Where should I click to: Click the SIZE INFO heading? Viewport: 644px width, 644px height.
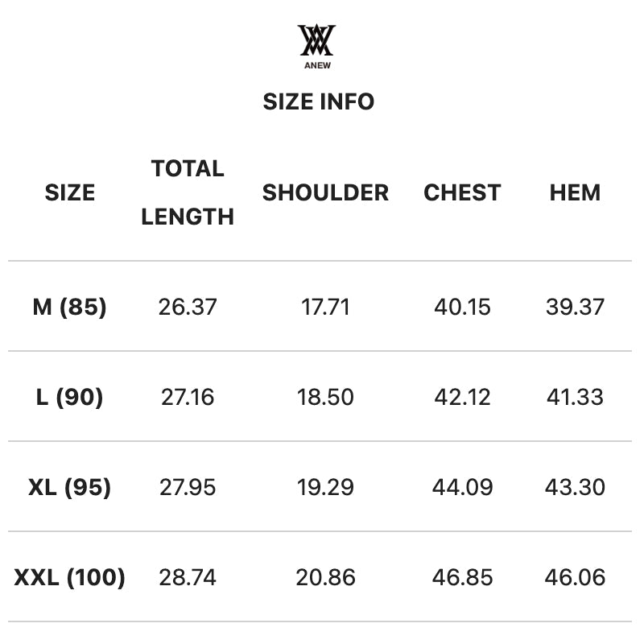319,102
